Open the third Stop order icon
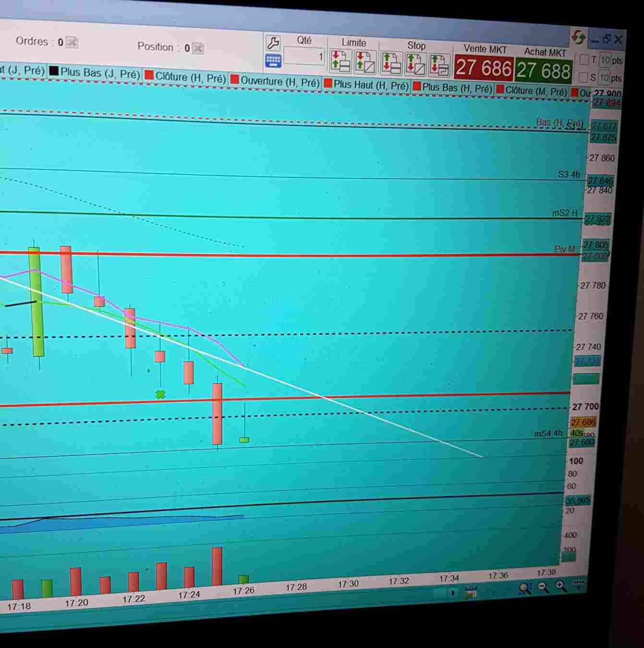This screenshot has width=644, height=648. (x=439, y=65)
